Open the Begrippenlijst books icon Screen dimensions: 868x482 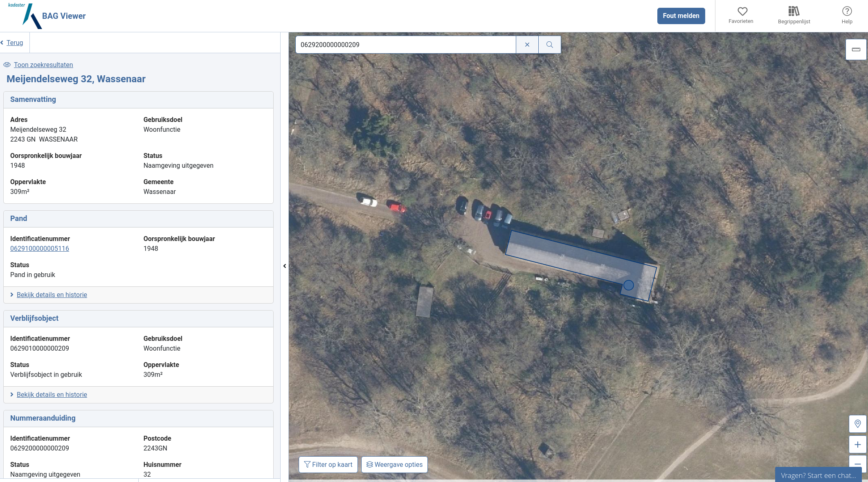(794, 11)
